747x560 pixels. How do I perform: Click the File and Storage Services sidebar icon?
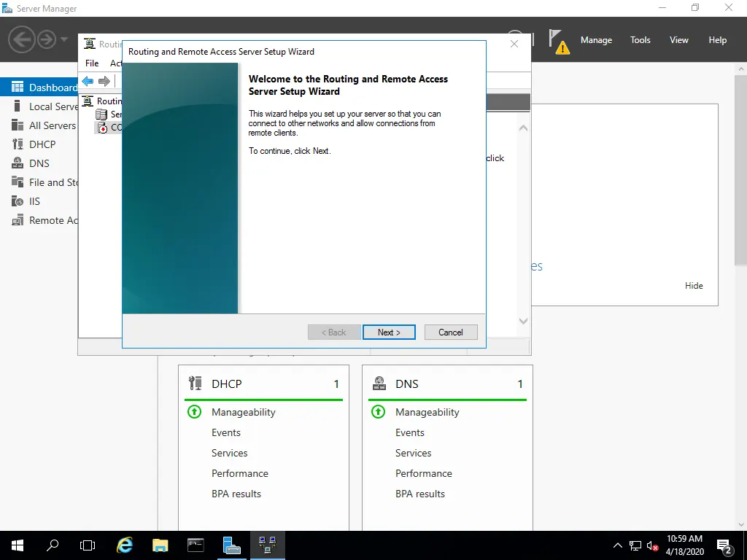pyautogui.click(x=18, y=182)
